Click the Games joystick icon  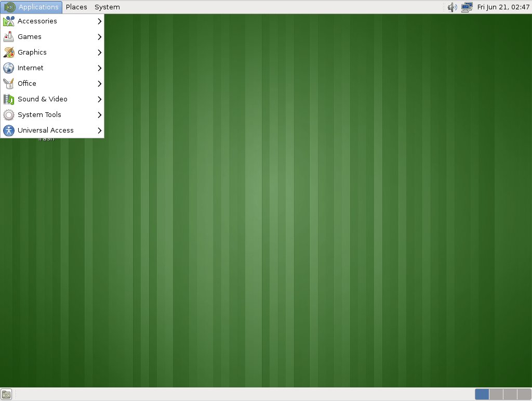point(8,37)
